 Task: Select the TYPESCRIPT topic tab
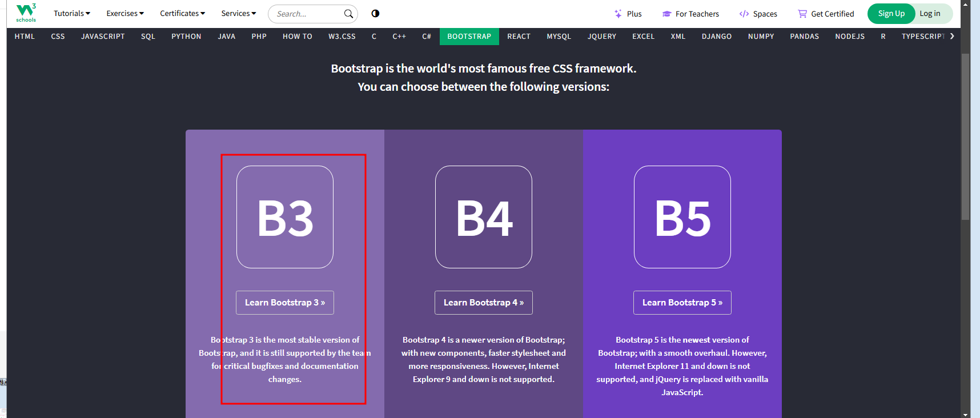tap(923, 37)
